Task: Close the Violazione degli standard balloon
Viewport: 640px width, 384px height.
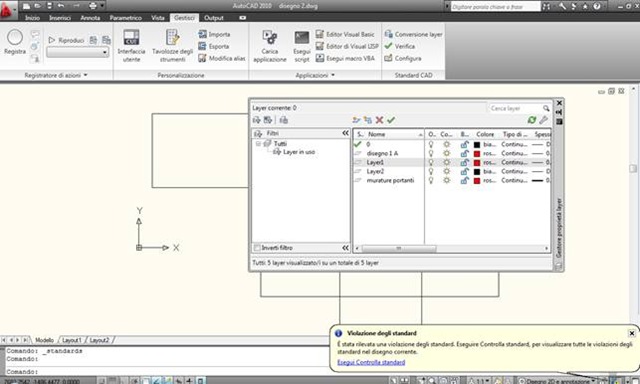Action: [631, 333]
